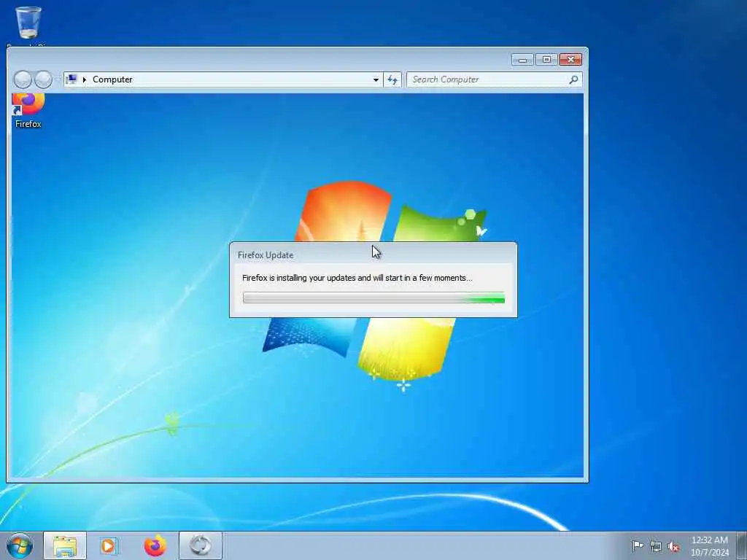Viewport: 747px width, 560px height.
Task: Open Windows Explorer from the taskbar
Action: click(65, 545)
